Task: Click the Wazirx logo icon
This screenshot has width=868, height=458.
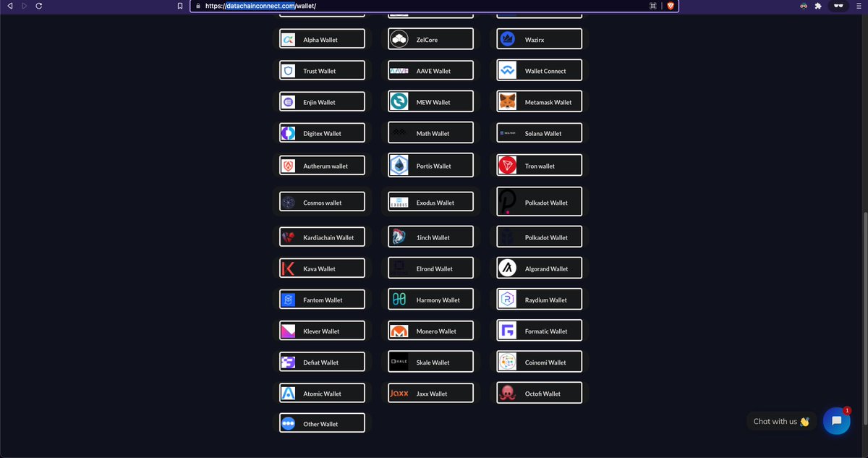Action: pos(508,39)
